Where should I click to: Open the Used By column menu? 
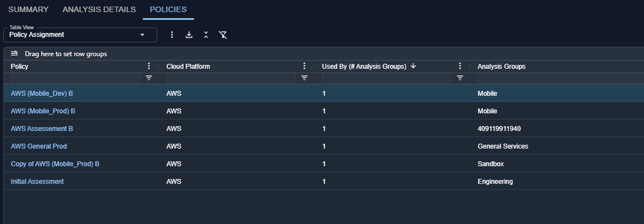(460, 66)
